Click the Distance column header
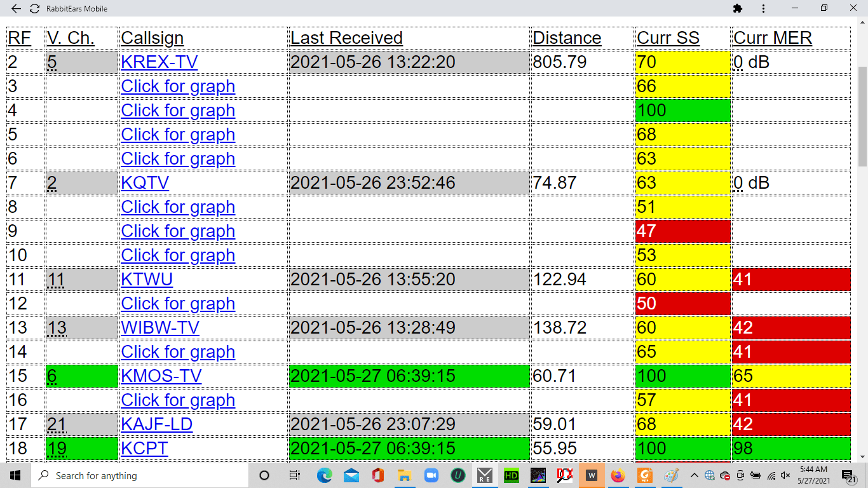The width and height of the screenshot is (868, 488). point(567,37)
